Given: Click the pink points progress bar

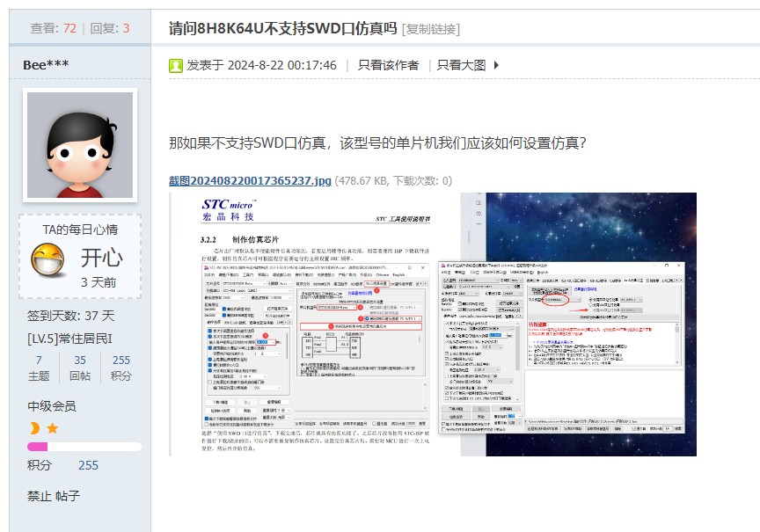Looking at the screenshot, I should point(84,447).
